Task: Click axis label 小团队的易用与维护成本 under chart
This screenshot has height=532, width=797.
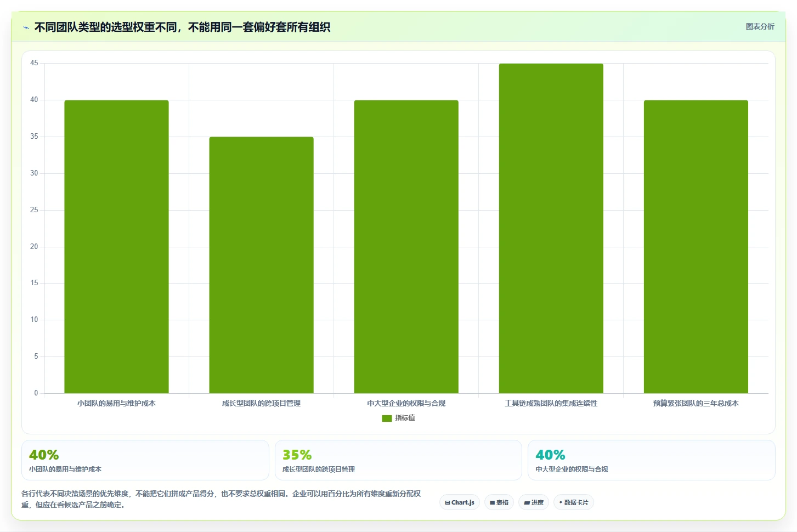Action: tap(116, 403)
